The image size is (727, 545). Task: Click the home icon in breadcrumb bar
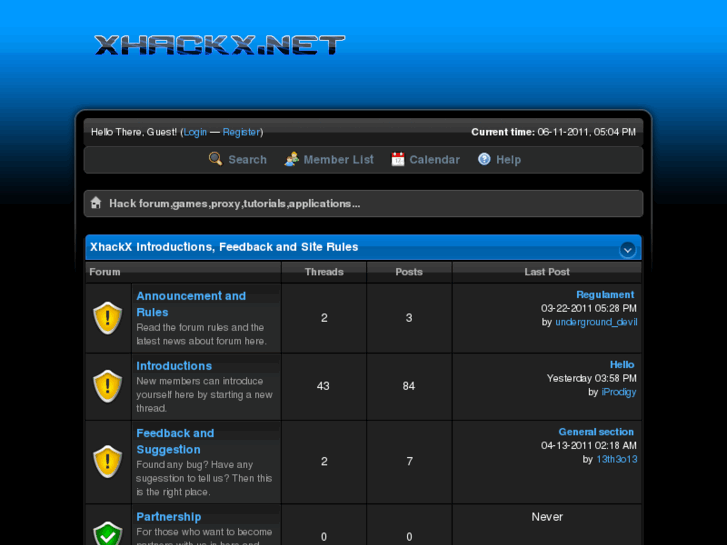pyautogui.click(x=96, y=203)
